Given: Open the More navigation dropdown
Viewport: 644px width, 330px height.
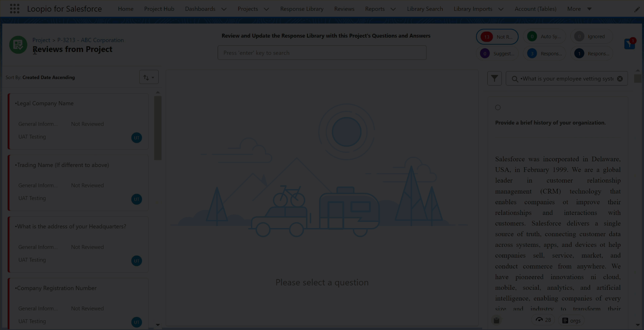Looking at the screenshot, I should click(x=579, y=9).
